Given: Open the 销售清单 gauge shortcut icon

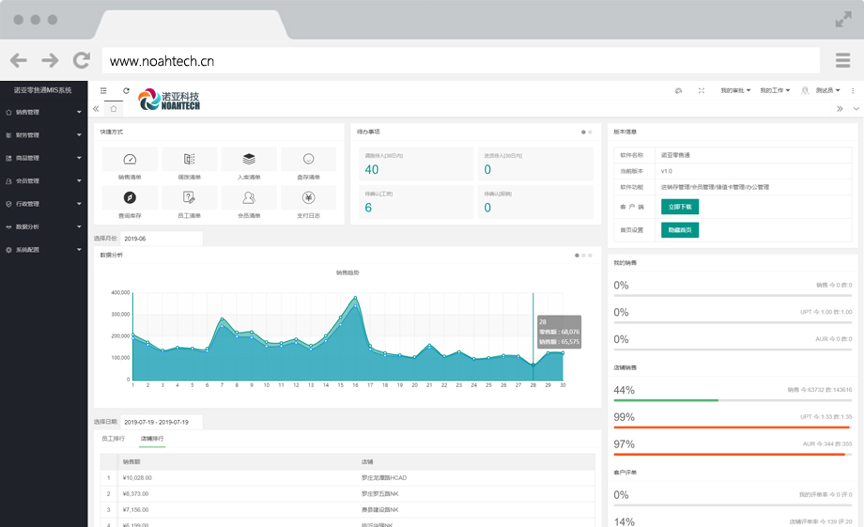Looking at the screenshot, I should point(128,159).
